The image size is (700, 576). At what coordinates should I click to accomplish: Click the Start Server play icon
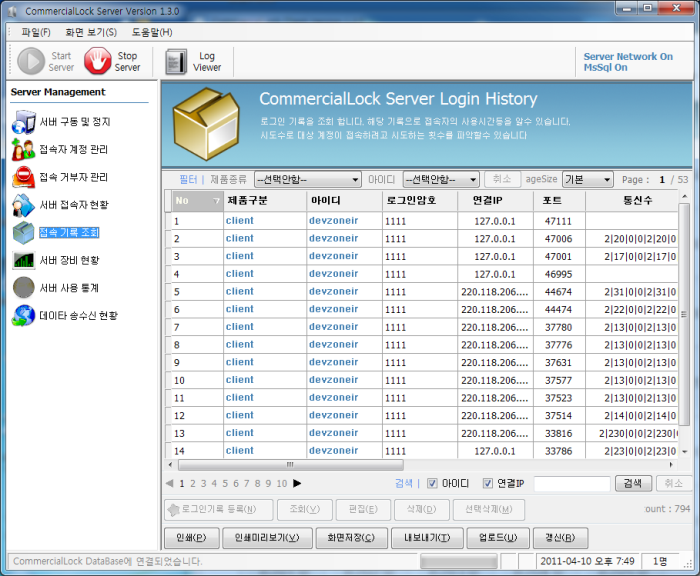pyautogui.click(x=31, y=61)
